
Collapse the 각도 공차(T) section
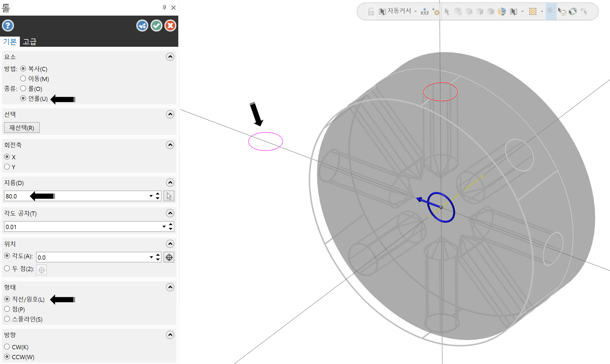(170, 213)
